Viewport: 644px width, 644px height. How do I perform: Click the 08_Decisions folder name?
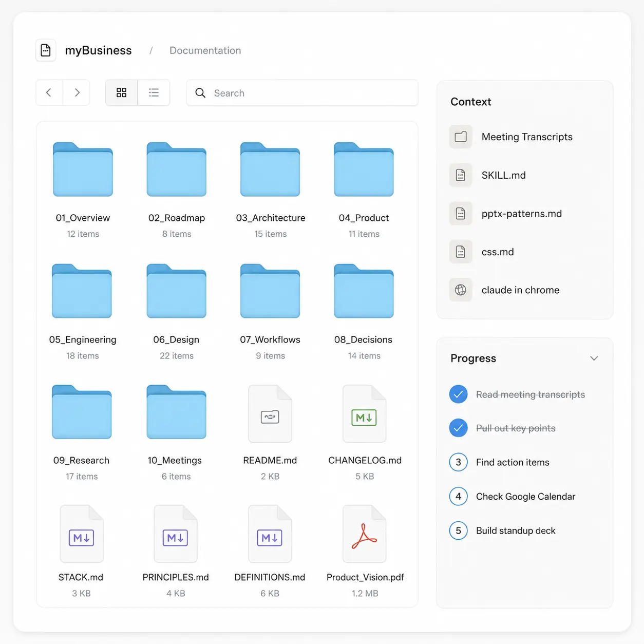click(x=363, y=339)
